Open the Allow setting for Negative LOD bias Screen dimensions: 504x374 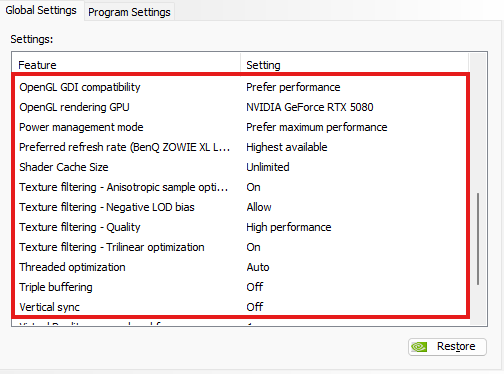coord(259,207)
